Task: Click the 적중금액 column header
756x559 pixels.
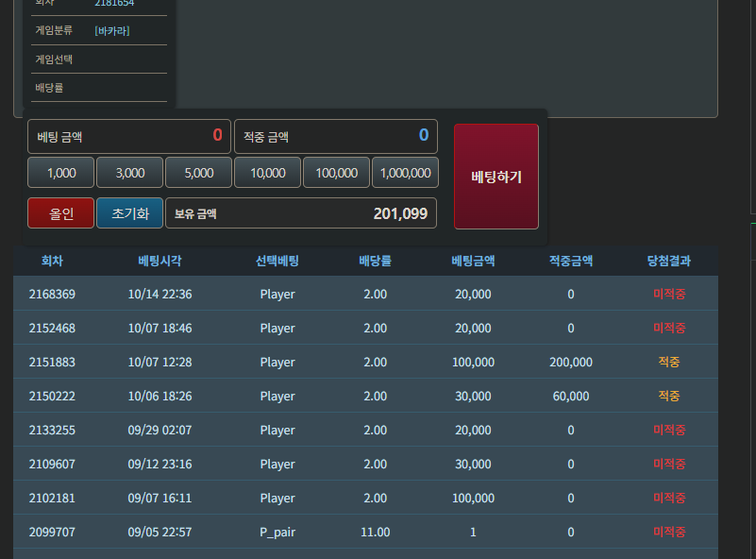Action: click(x=571, y=261)
